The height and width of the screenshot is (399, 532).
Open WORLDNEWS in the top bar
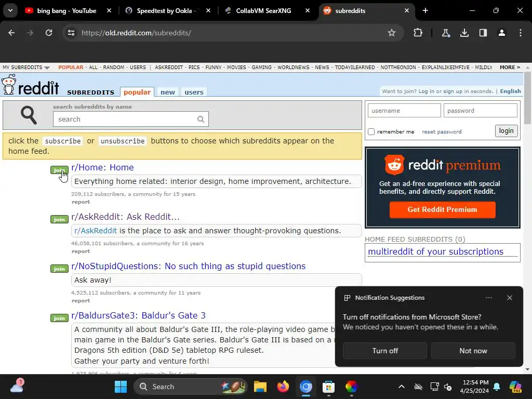pos(294,67)
